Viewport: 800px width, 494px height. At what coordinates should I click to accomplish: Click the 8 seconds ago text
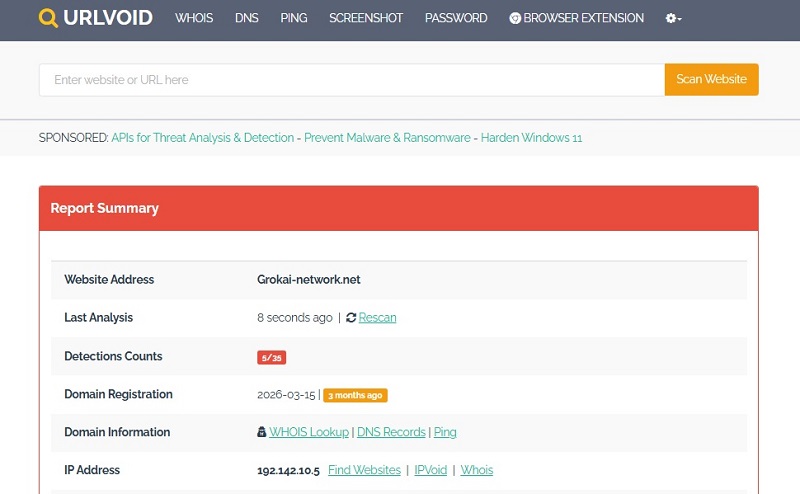(x=295, y=317)
